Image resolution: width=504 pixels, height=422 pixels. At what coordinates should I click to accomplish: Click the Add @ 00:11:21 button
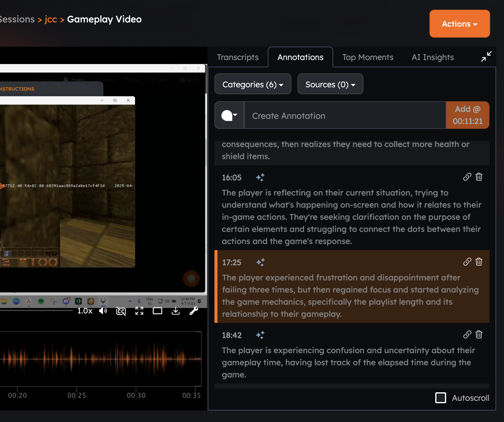467,115
